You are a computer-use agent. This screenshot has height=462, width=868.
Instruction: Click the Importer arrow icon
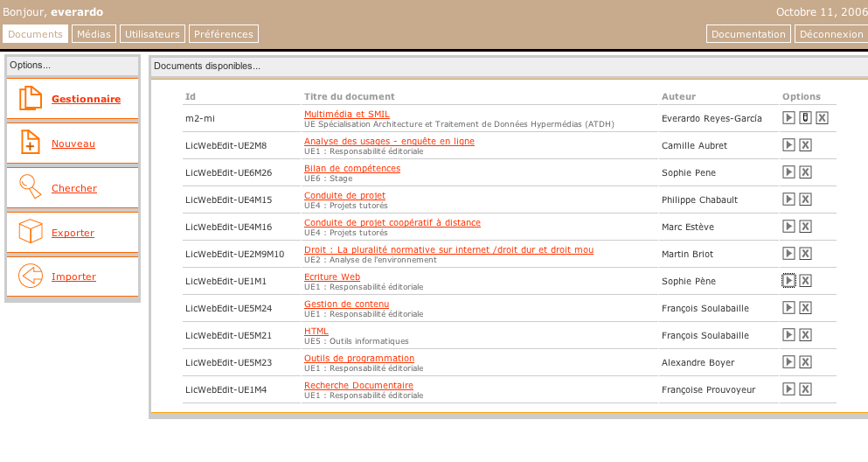(x=31, y=276)
